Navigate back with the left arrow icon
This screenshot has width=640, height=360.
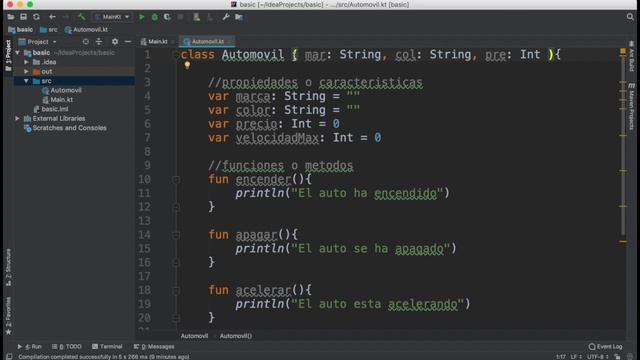point(52,17)
